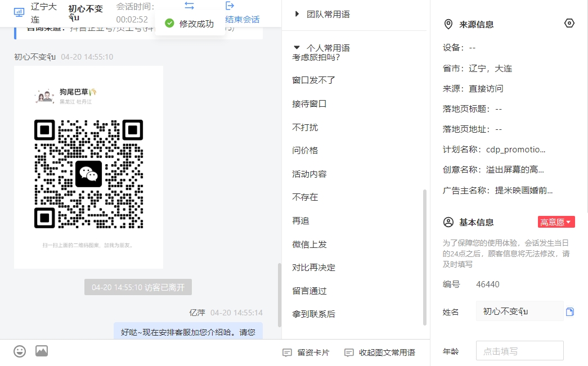Click the monitor icon beside 辽宁大连
Viewport: 588px width, 366px height.
(x=19, y=12)
